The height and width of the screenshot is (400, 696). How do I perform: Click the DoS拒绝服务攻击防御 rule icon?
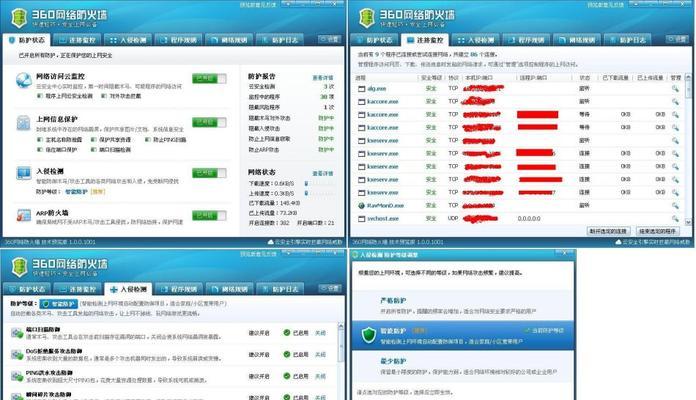point(17,355)
